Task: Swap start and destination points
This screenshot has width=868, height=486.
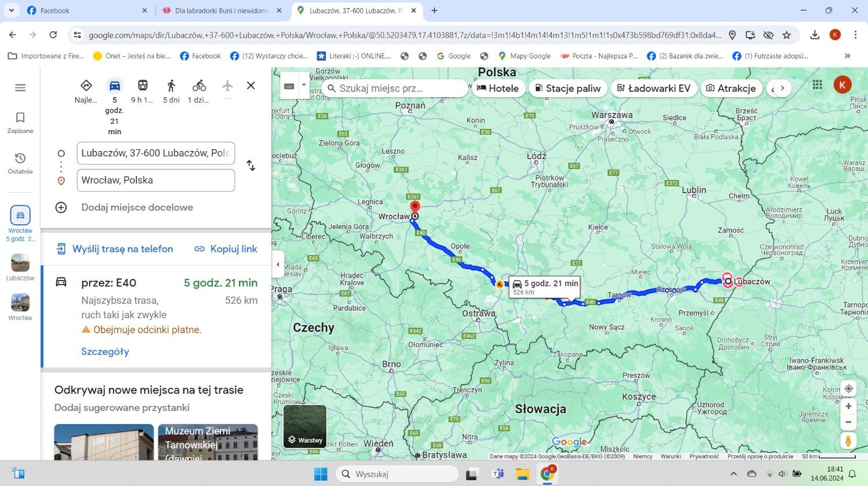Action: click(x=251, y=166)
